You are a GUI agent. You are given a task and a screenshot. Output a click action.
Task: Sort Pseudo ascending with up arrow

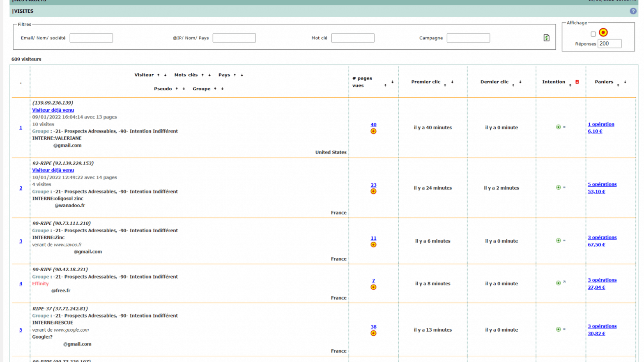[177, 89]
